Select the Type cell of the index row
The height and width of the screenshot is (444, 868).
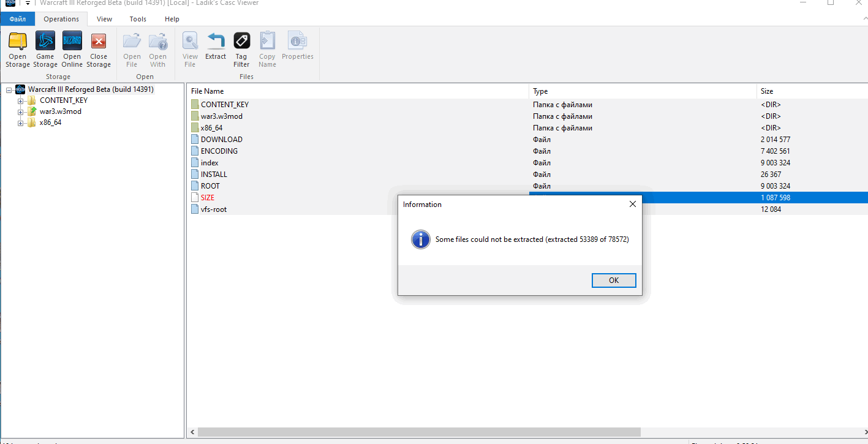tap(542, 162)
